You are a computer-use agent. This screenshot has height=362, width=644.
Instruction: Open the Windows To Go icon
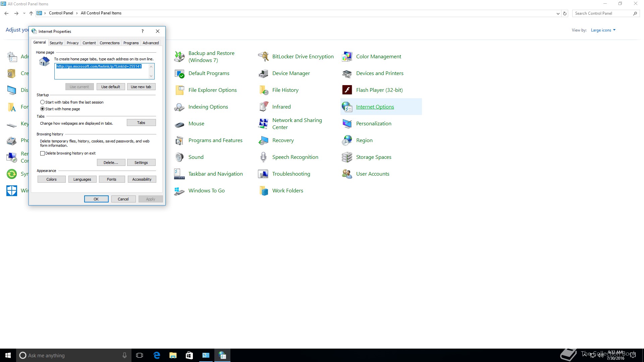tap(179, 191)
